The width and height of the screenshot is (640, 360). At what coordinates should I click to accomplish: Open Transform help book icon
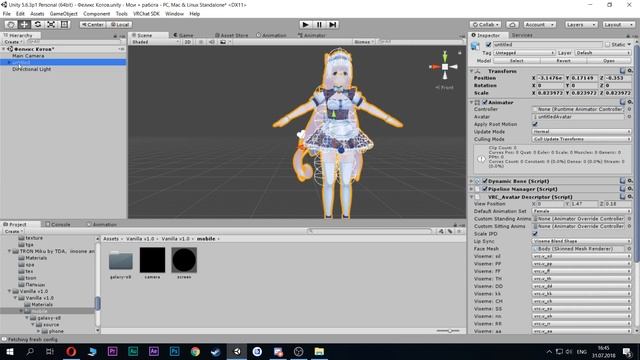(x=622, y=71)
